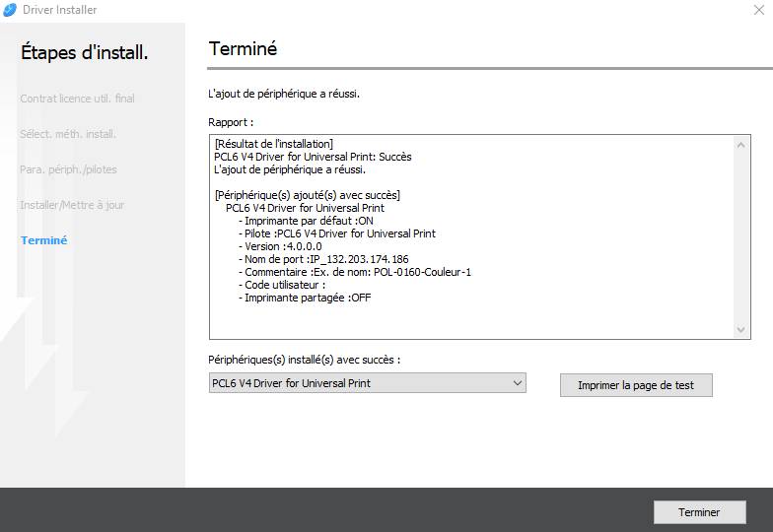This screenshot has width=773, height=532.
Task: Click the 'Imprimante par défaut :ON' line
Action: (306, 221)
